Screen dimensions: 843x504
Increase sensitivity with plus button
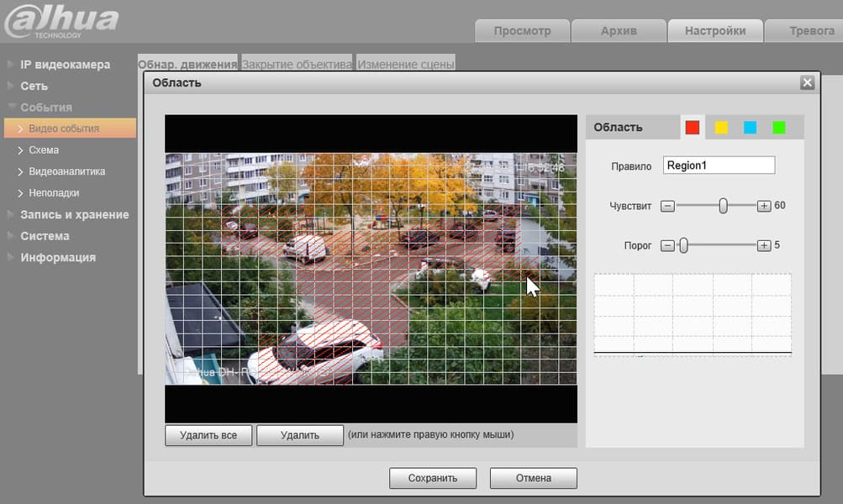pyautogui.click(x=763, y=206)
